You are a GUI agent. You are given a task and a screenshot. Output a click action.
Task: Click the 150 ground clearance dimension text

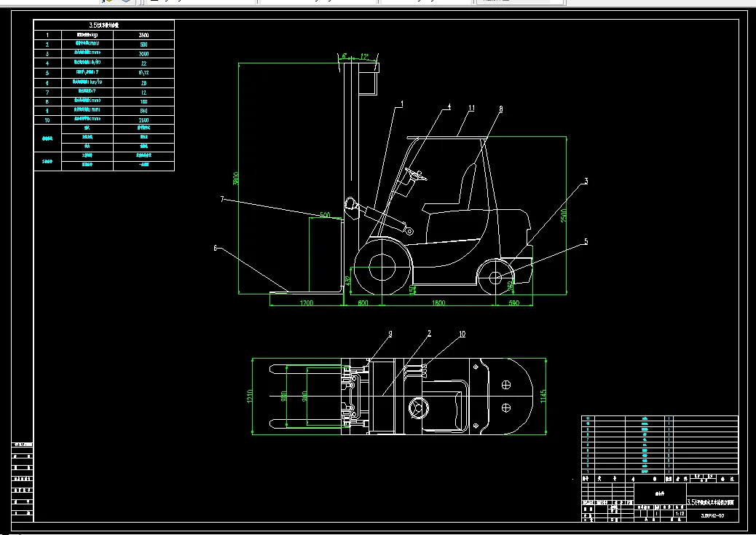coord(412,289)
